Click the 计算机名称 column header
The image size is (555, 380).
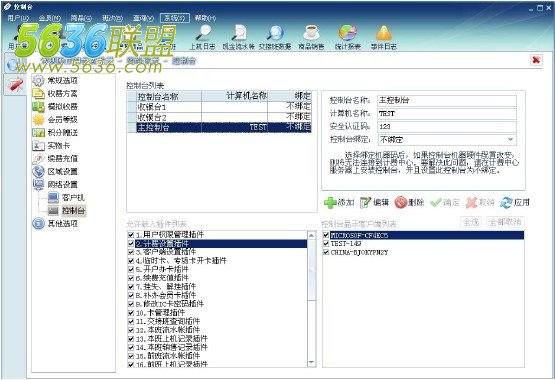[x=234, y=96]
